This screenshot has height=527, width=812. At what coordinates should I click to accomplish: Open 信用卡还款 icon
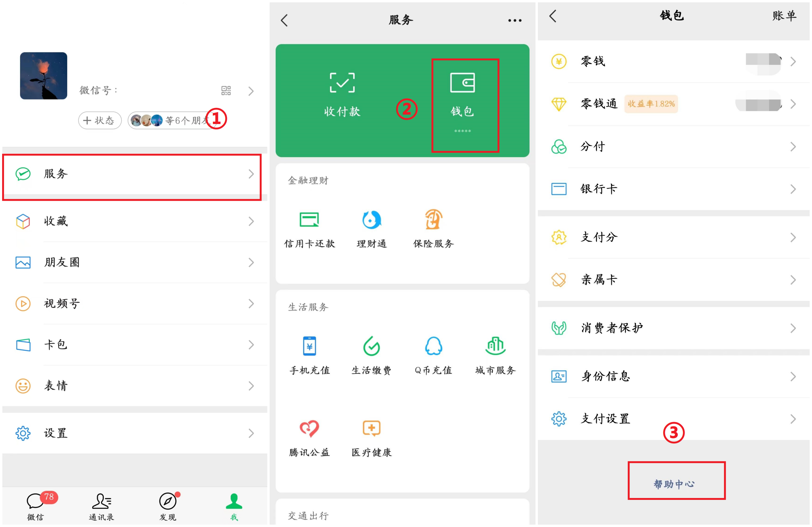pyautogui.click(x=309, y=219)
